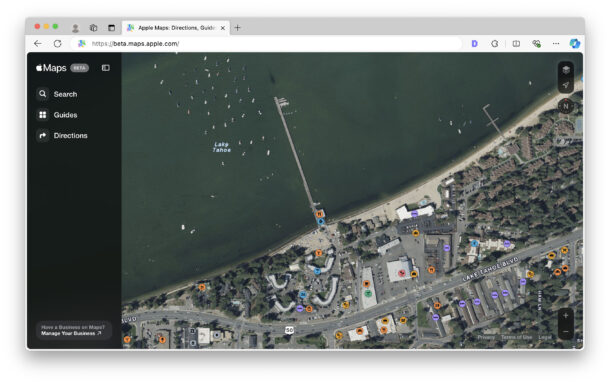Open the Browser essentials heart icon
610x384 pixels.
tap(536, 44)
